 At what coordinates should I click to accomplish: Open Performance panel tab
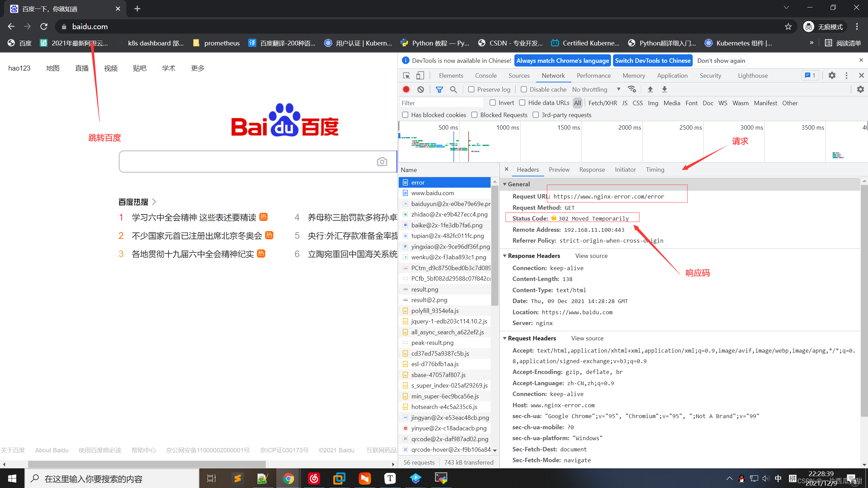[x=593, y=75]
